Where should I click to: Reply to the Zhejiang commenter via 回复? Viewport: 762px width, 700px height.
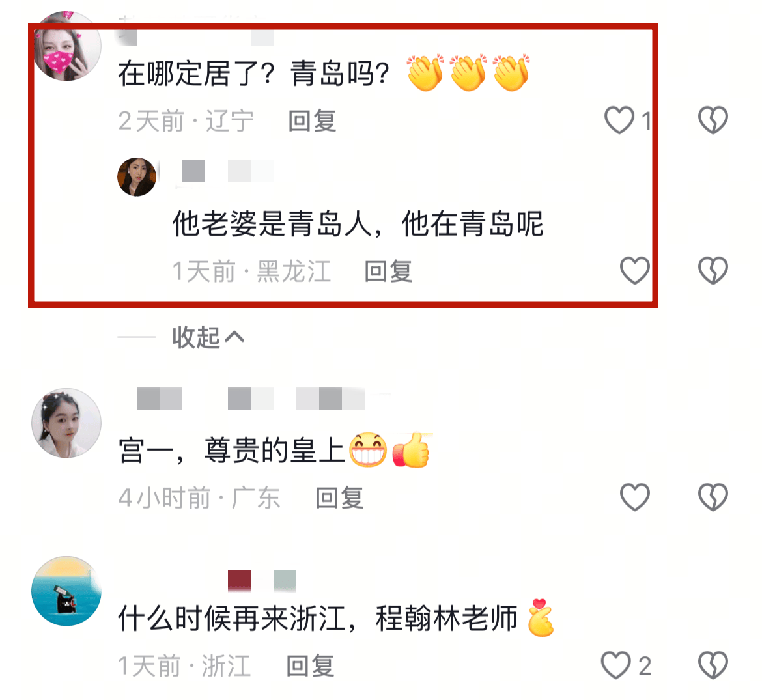coord(310,665)
